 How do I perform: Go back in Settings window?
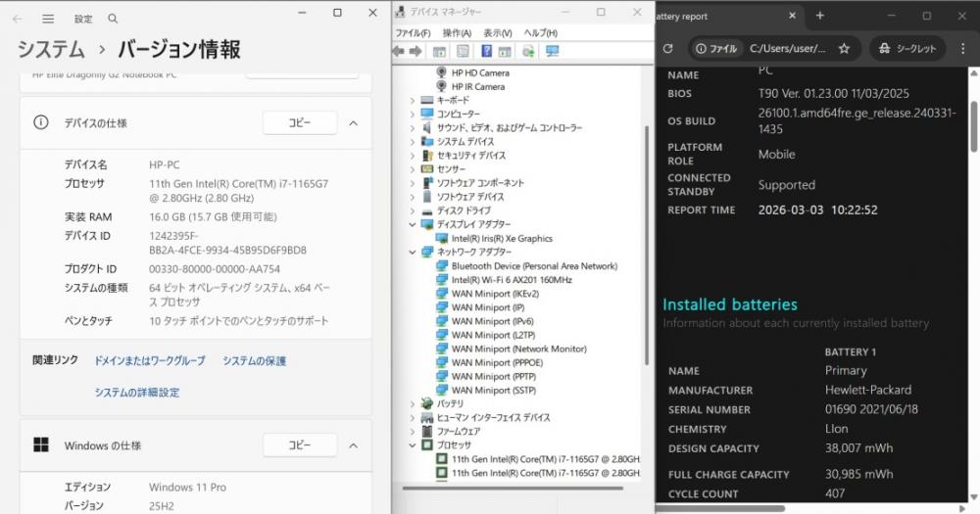click(18, 19)
